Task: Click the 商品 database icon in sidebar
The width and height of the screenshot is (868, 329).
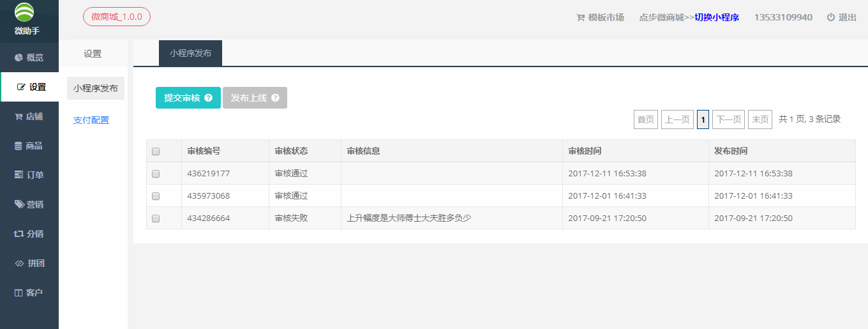Action: click(x=19, y=146)
